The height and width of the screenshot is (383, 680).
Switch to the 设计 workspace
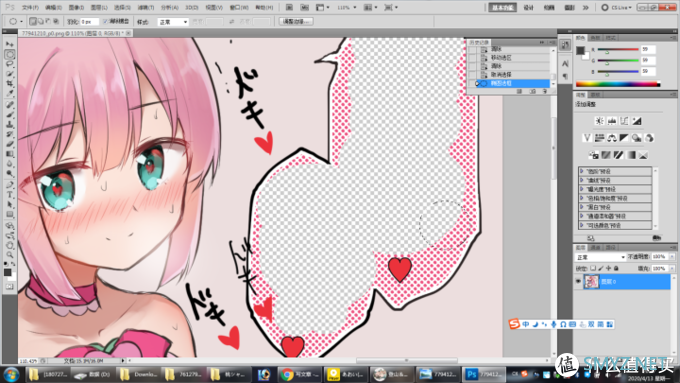tap(528, 7)
